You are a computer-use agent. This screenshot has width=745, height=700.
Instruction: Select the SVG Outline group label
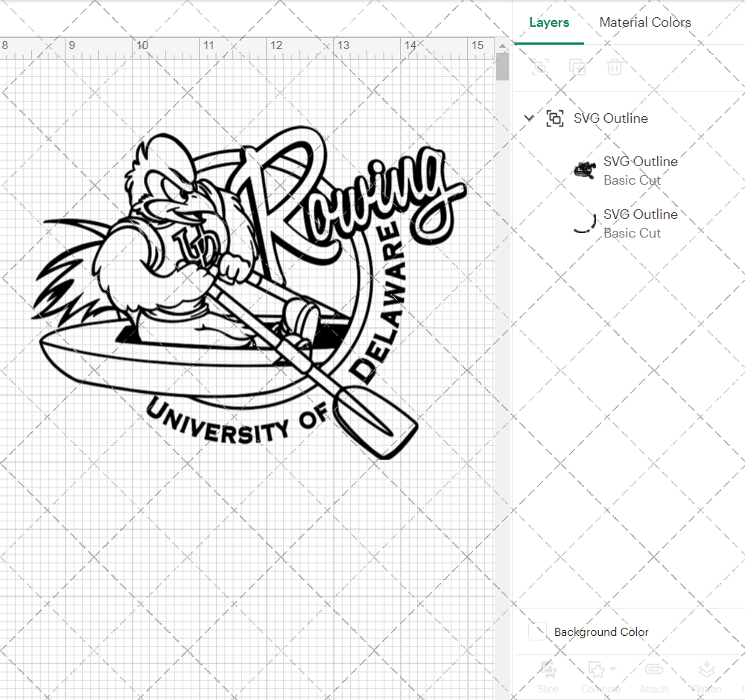611,118
